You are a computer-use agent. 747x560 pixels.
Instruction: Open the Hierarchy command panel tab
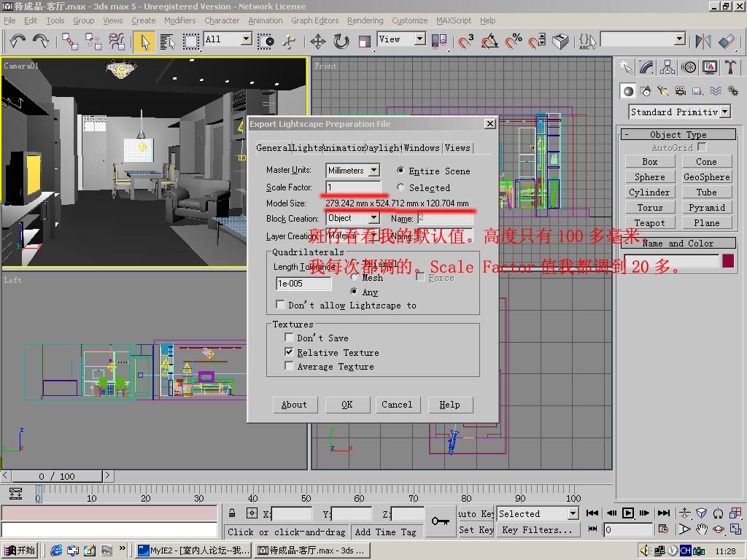pos(667,67)
